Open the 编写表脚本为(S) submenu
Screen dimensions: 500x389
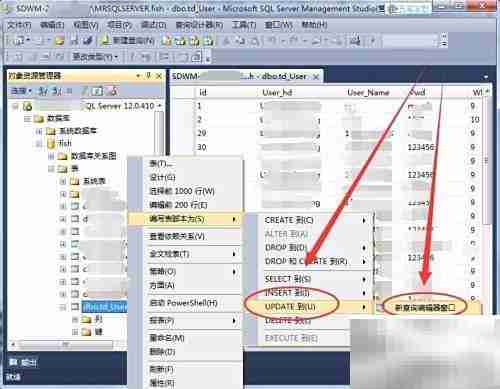tap(186, 219)
